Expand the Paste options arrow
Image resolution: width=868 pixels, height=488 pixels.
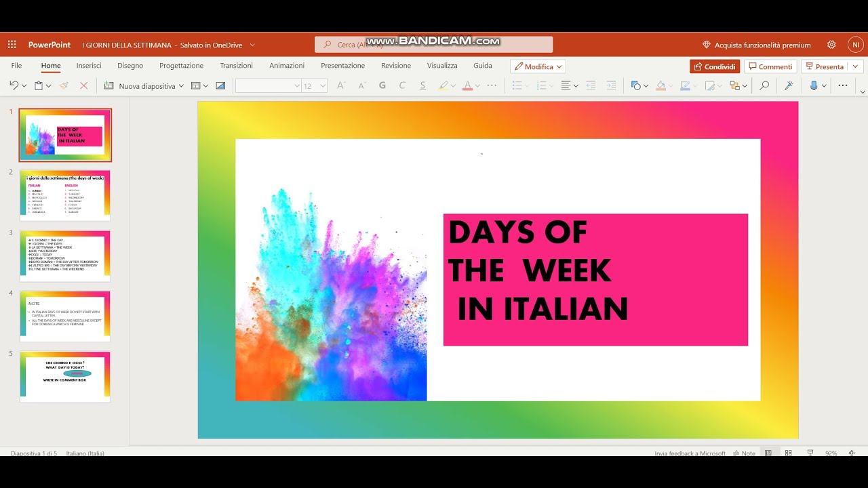point(49,86)
